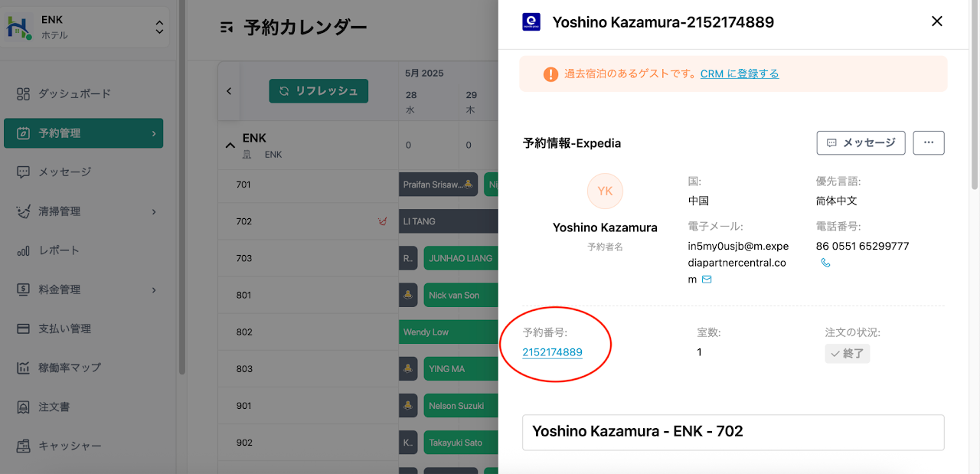Click the Expedia logo icon in header

coord(531,21)
